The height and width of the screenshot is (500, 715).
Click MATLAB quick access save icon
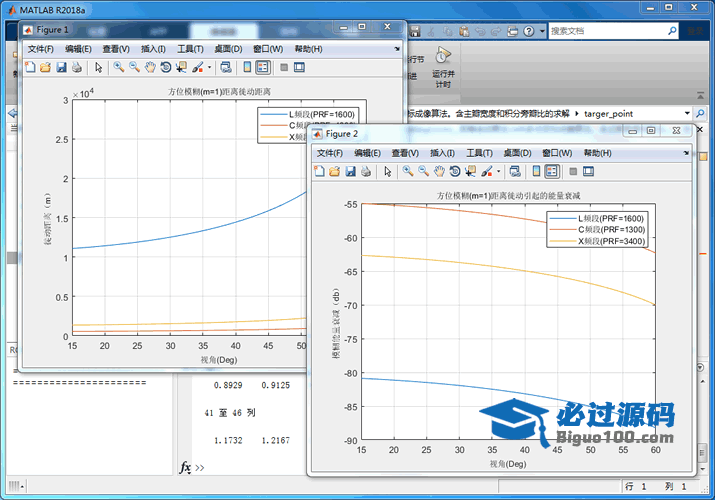[415, 31]
